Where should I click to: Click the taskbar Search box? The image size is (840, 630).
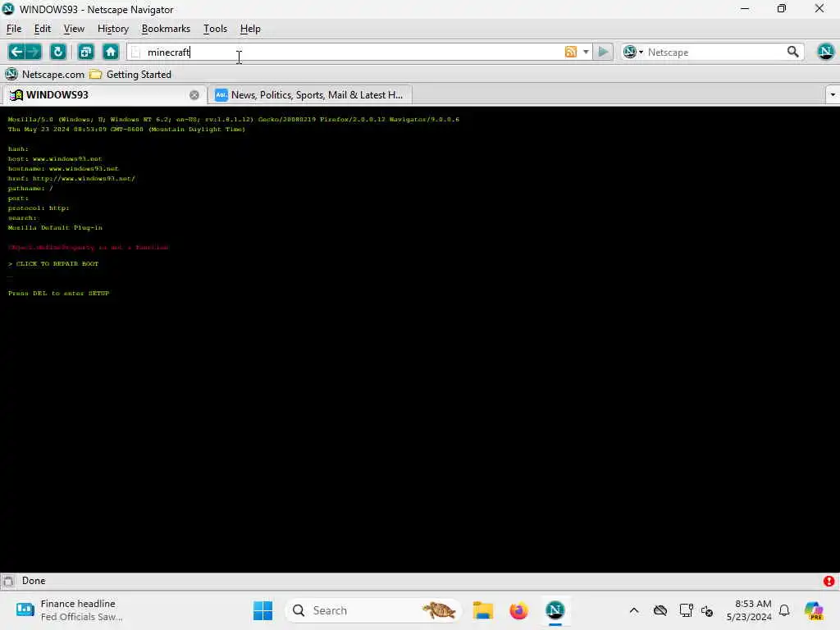point(373,610)
